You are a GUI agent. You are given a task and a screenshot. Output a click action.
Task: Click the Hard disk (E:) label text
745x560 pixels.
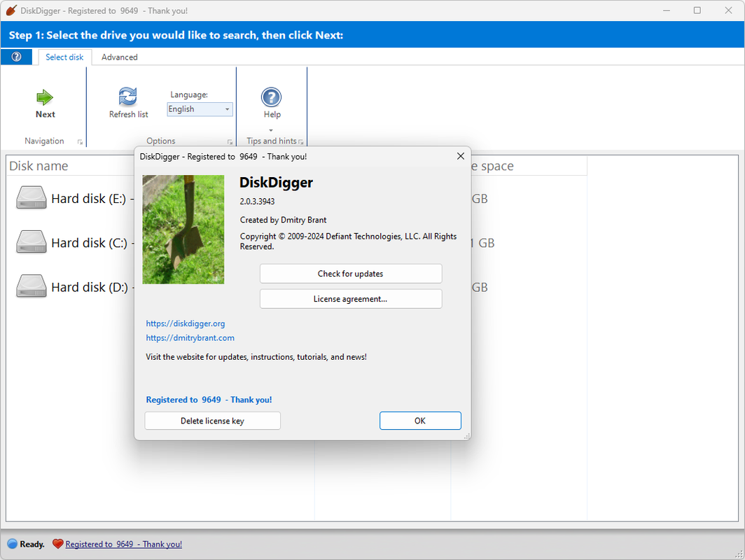click(x=88, y=199)
